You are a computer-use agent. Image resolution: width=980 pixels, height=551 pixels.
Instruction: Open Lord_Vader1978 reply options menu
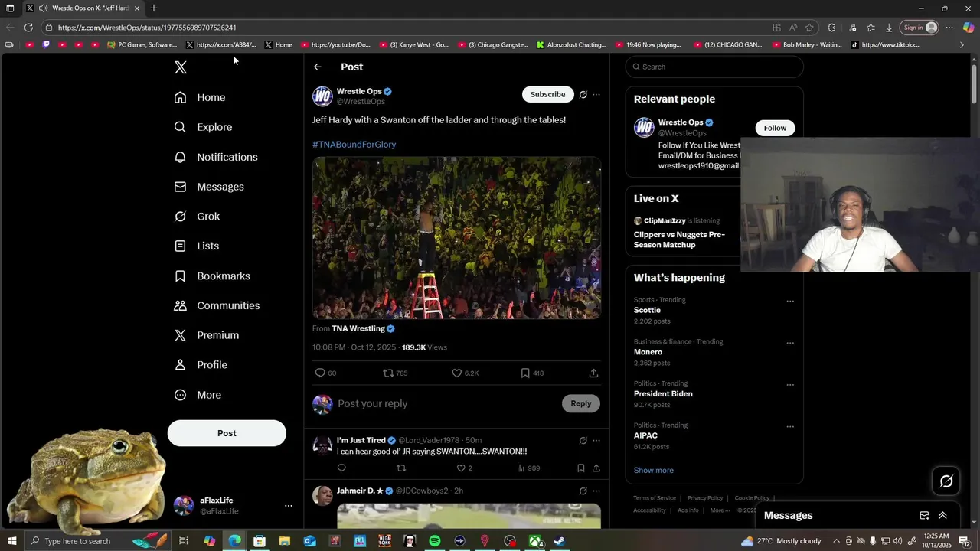(x=596, y=441)
